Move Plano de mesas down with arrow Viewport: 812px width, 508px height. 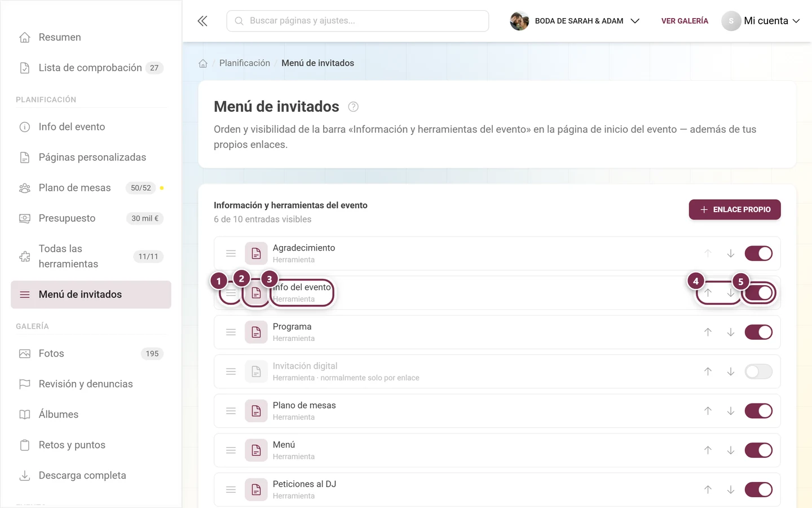coord(730,411)
